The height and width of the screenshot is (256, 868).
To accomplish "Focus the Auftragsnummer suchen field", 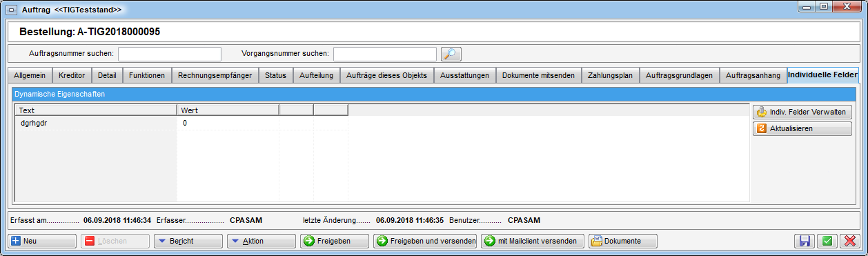I will [170, 54].
